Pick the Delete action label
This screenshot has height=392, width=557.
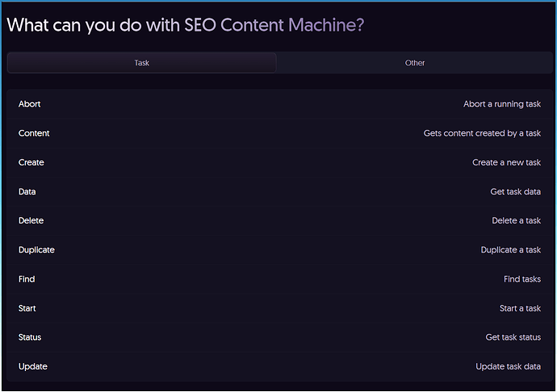[x=31, y=221]
